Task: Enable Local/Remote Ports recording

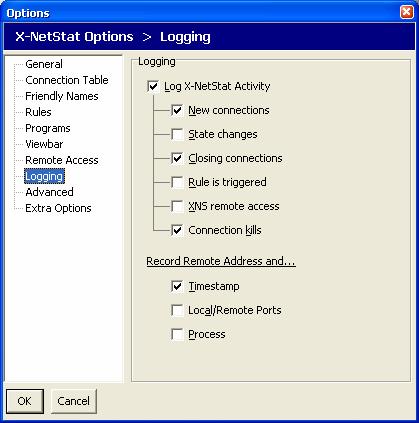Action: click(x=177, y=310)
